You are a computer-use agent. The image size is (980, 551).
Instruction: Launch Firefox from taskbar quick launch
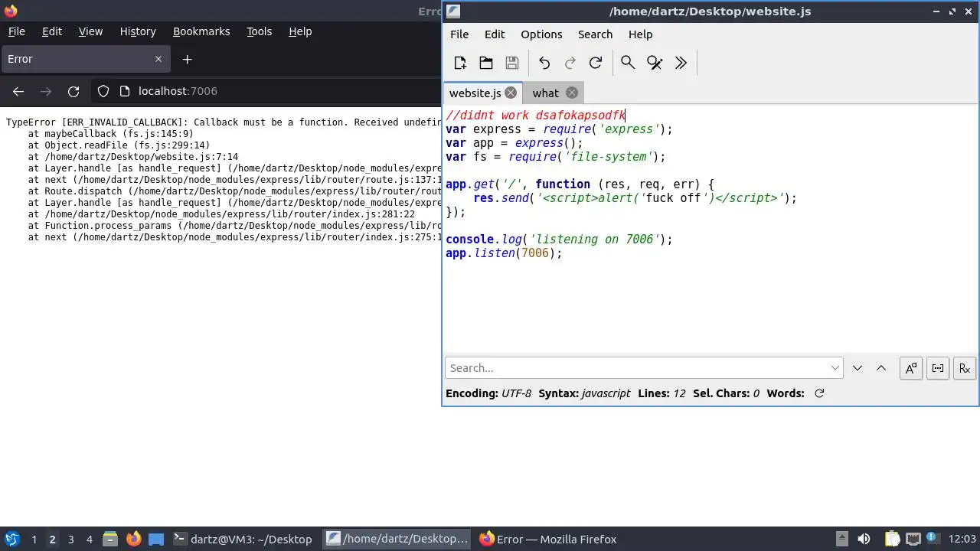(133, 539)
